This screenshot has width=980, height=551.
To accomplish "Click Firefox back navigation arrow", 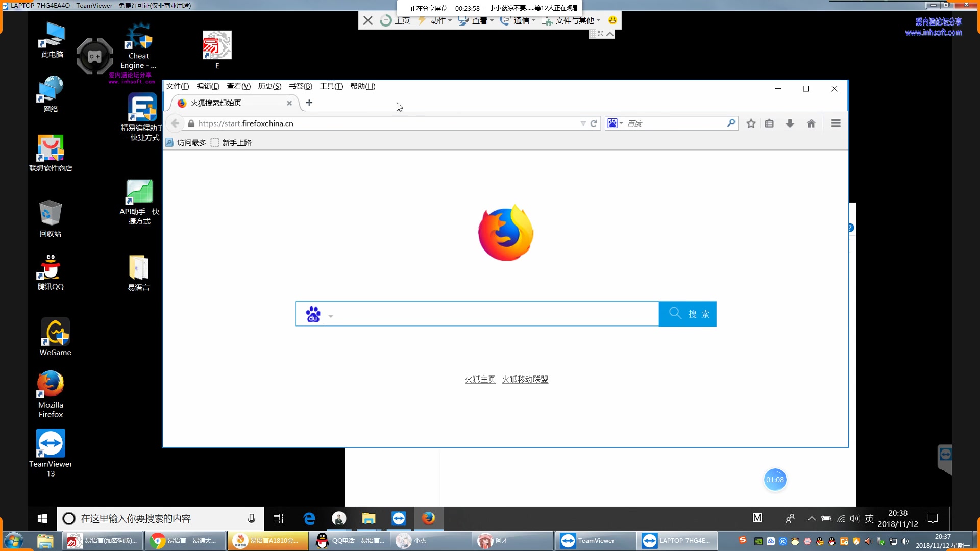I will [175, 123].
